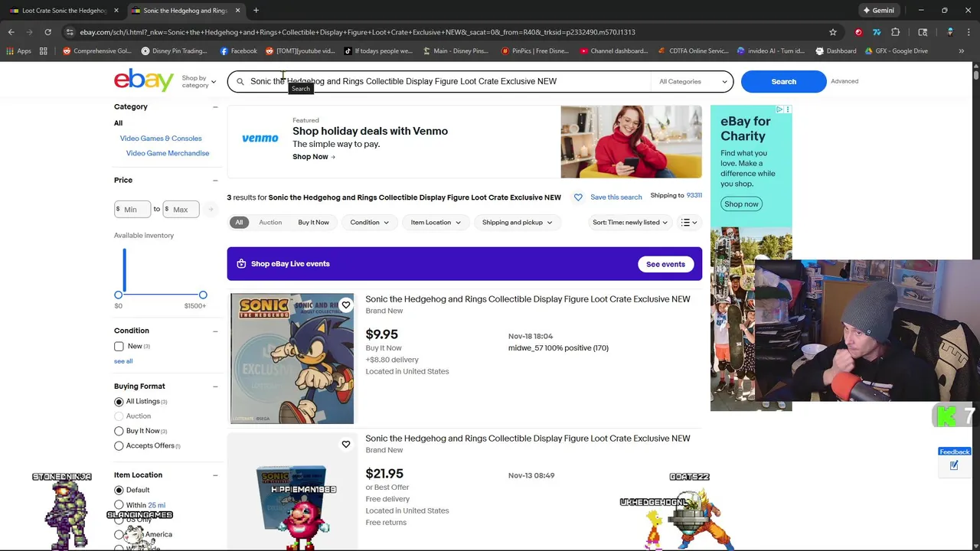
Task: Open the Gemini button in the title bar
Action: 878,11
